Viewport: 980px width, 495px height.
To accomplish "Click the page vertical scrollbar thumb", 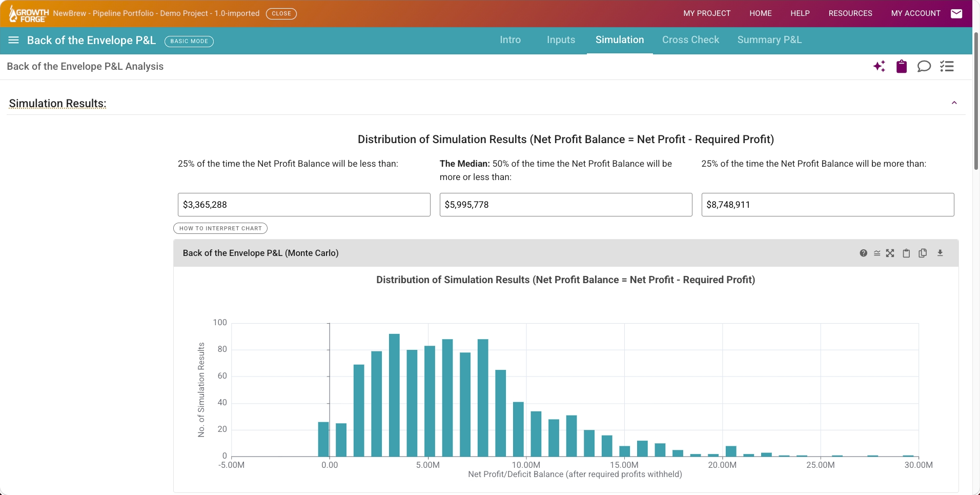I will click(976, 100).
